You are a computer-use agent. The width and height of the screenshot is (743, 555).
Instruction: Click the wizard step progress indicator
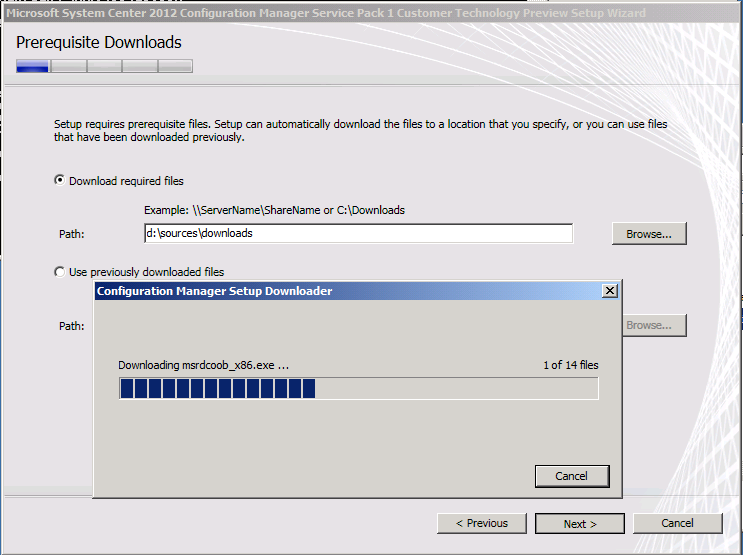(104, 66)
